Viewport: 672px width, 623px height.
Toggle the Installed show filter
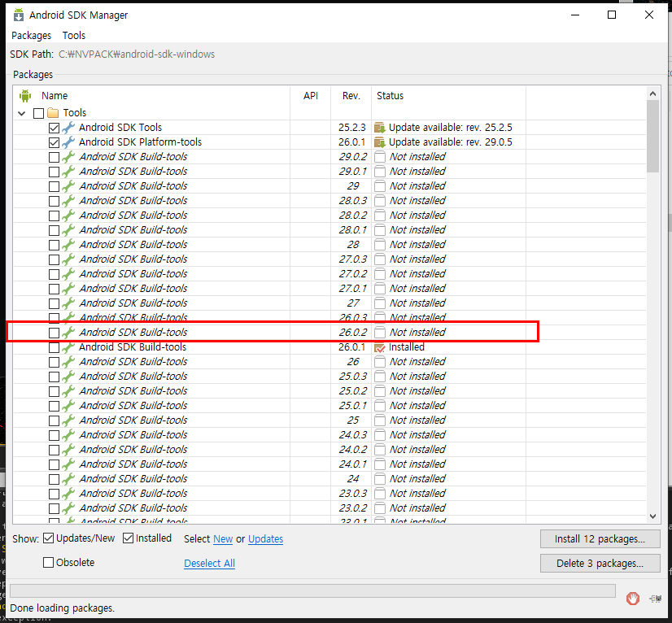[x=129, y=538]
